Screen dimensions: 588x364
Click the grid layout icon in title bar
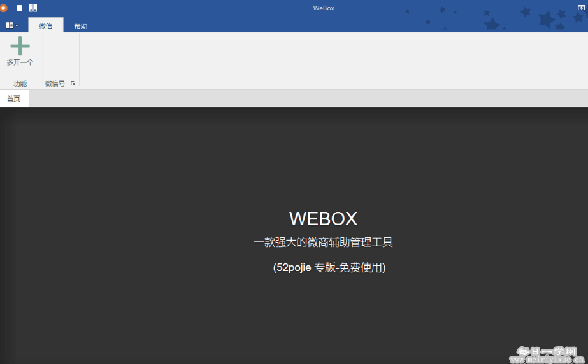pyautogui.click(x=33, y=8)
